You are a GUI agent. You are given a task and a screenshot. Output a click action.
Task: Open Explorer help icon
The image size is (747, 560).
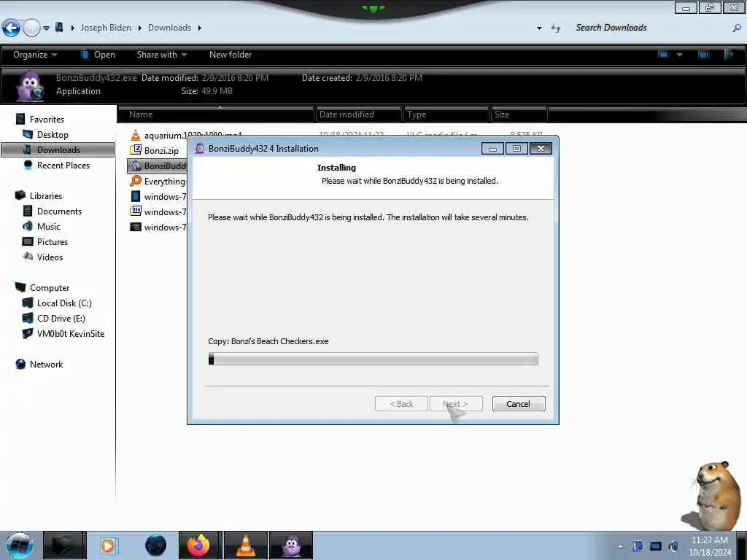(x=729, y=55)
